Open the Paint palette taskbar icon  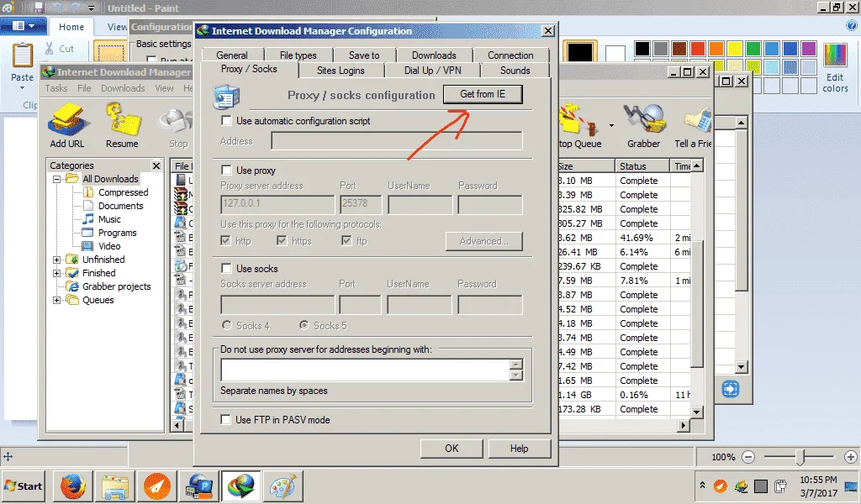(283, 486)
